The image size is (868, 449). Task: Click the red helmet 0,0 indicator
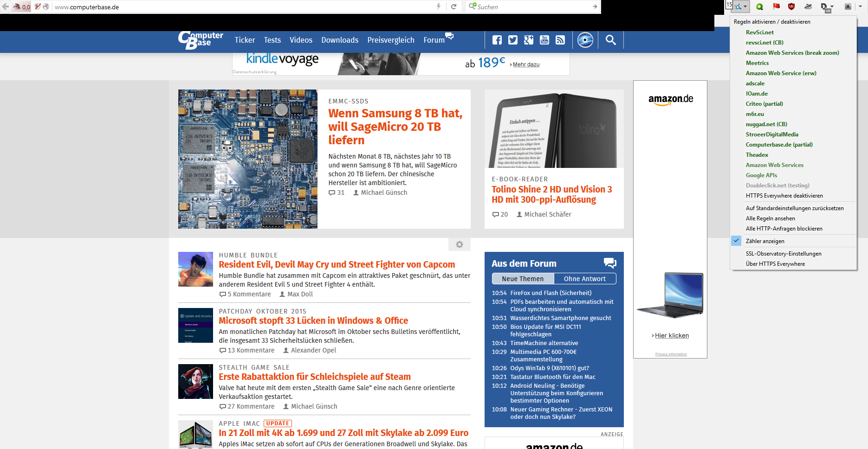tap(21, 6)
